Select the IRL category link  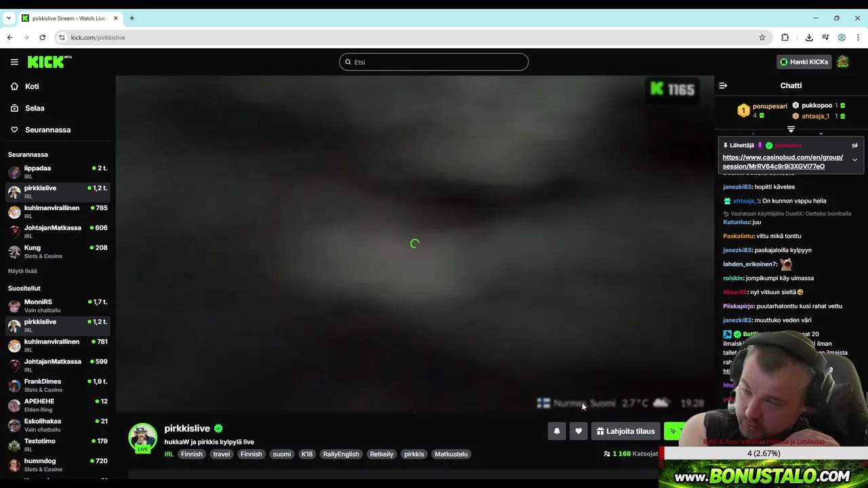coord(169,454)
